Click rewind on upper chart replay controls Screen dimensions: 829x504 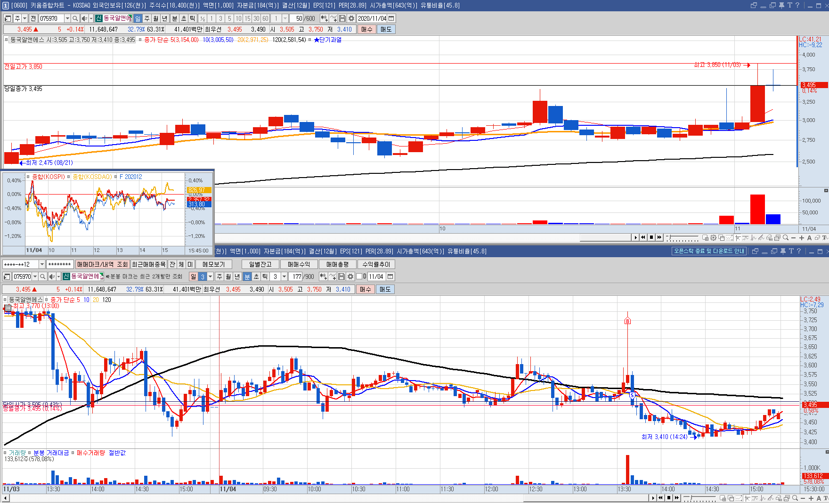643,237
